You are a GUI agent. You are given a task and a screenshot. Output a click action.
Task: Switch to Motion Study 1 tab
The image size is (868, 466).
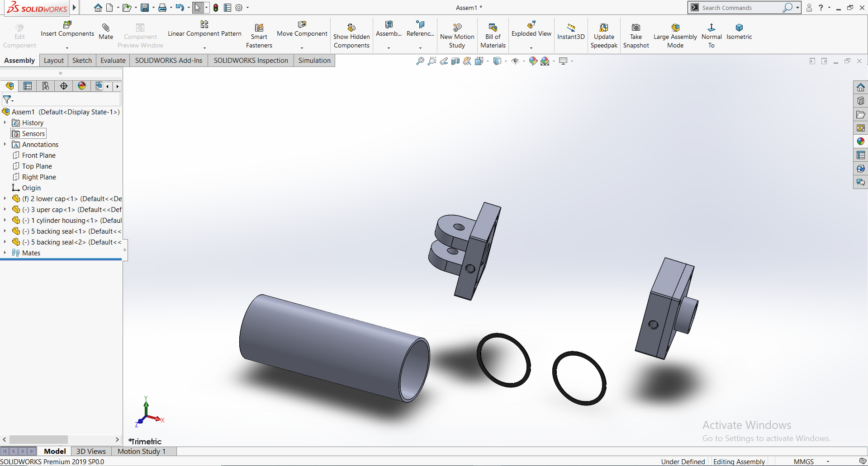(x=142, y=451)
